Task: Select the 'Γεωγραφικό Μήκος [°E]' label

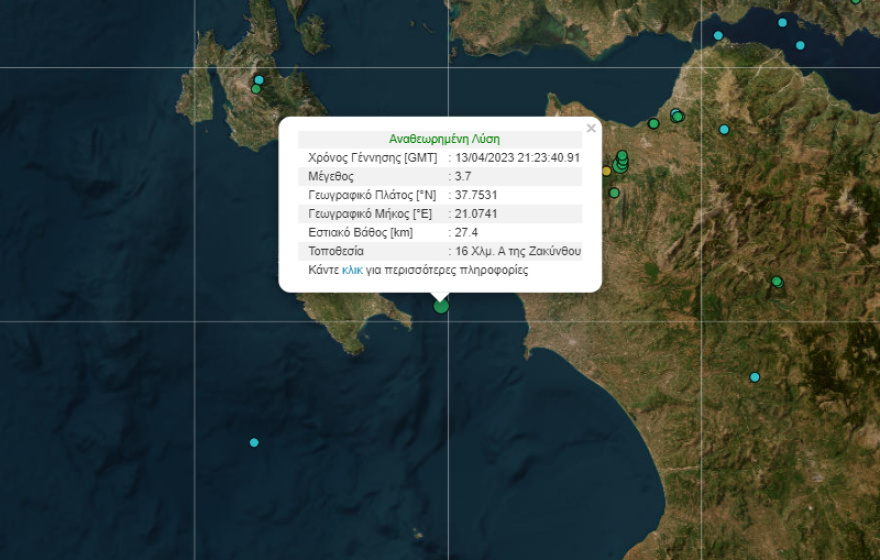Action: [370, 214]
